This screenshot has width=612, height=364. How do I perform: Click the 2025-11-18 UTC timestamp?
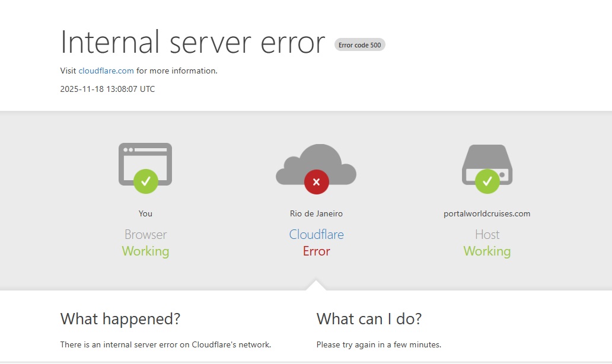coord(107,90)
